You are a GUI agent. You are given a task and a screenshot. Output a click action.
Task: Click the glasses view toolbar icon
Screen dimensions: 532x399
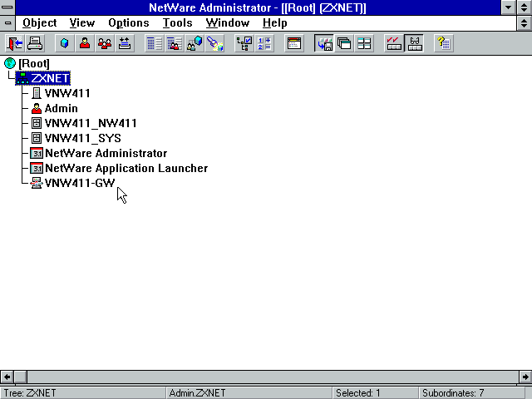tap(414, 43)
